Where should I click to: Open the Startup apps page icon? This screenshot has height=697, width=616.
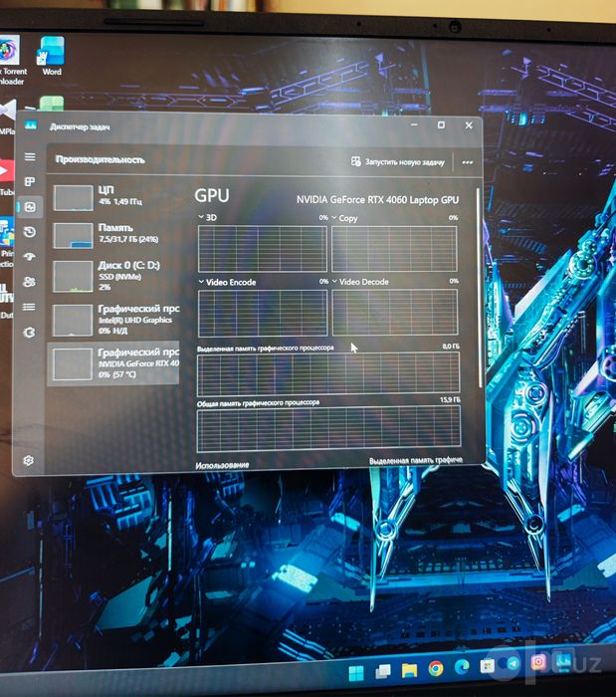tap(29, 257)
